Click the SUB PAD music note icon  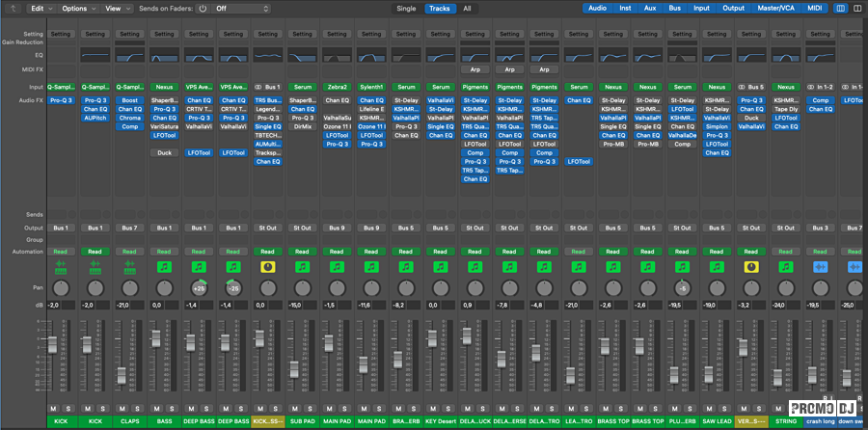[x=302, y=266]
